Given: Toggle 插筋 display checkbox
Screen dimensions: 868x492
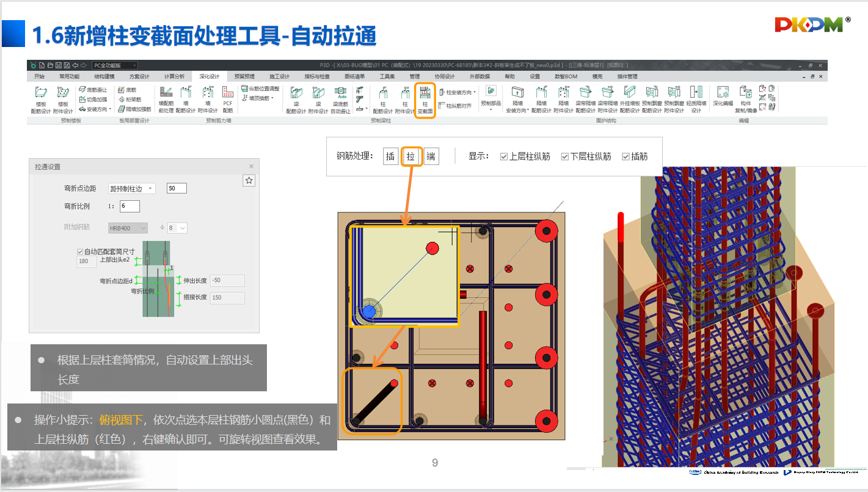Looking at the screenshot, I should (x=625, y=156).
